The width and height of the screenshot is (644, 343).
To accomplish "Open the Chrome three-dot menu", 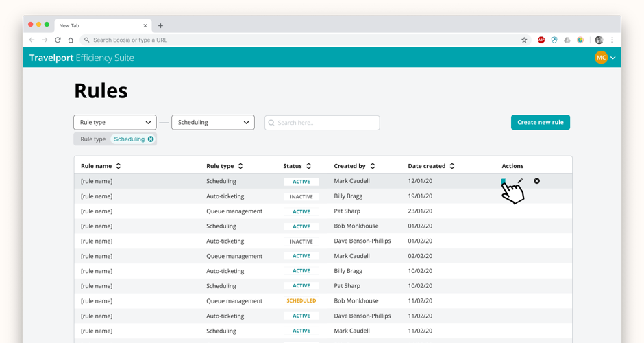I will pos(612,40).
